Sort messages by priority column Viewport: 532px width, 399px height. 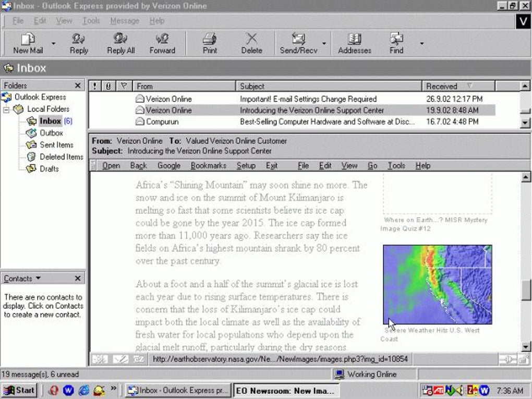(x=94, y=86)
